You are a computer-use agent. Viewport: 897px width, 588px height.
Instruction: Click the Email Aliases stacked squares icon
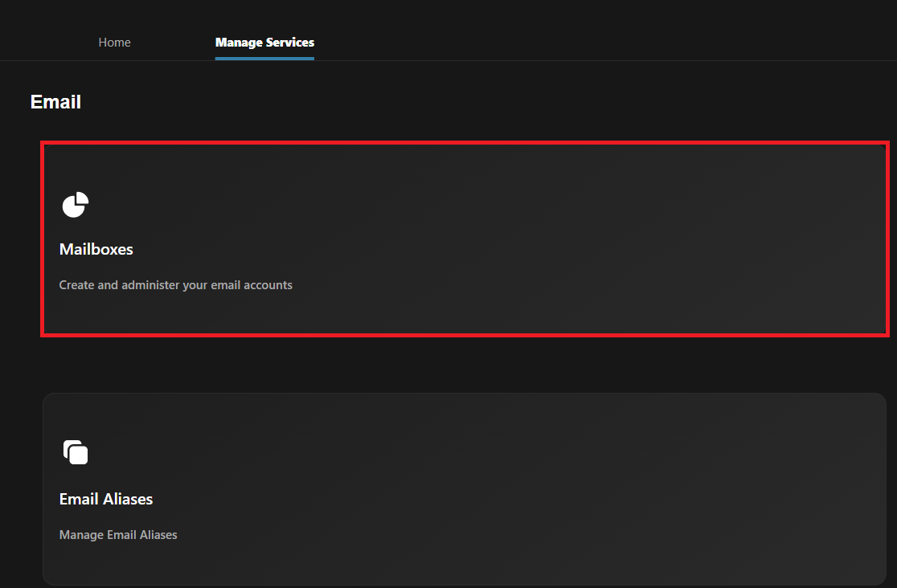[76, 452]
